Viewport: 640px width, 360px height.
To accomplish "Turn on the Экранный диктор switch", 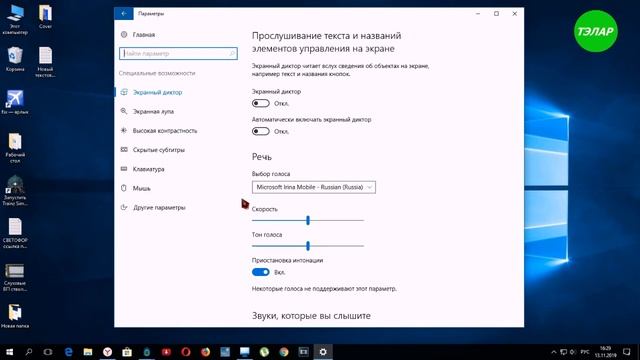I will coord(260,103).
